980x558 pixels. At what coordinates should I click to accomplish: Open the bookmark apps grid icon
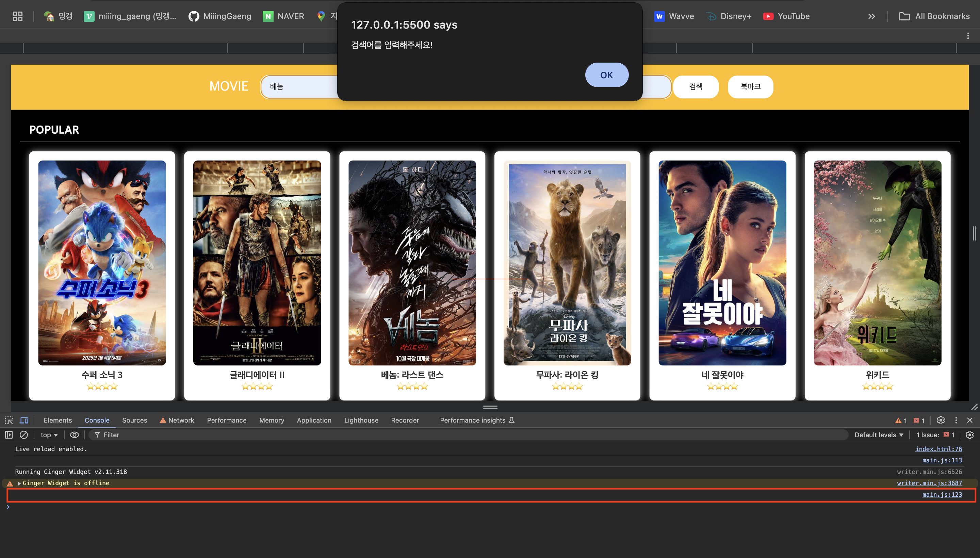click(18, 16)
